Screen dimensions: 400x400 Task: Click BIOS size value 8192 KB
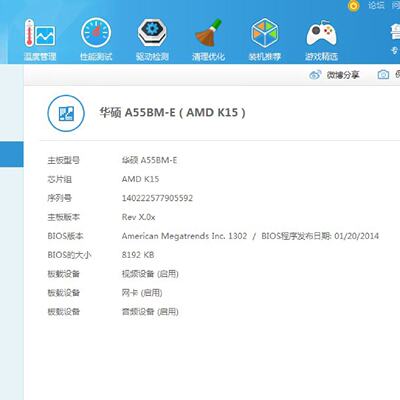pos(138,255)
